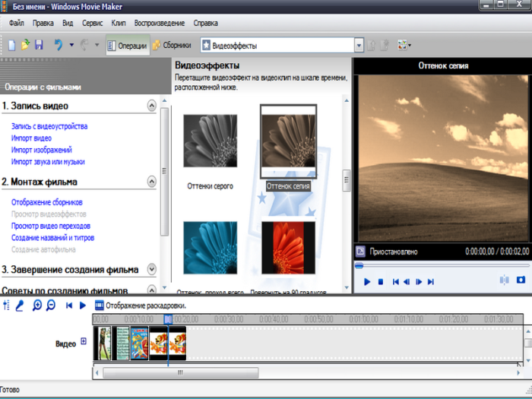
Task: Zoom out the timeline with the minus magnifier
Action: point(51,306)
